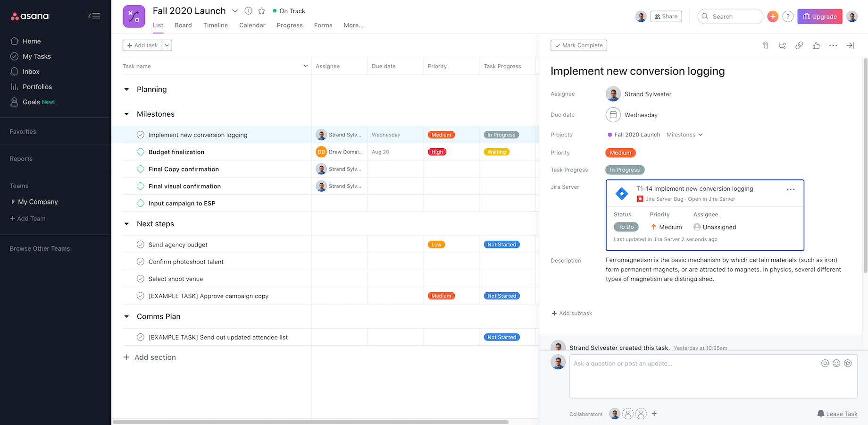Close the task details pane
Viewport: 868px width, 425px height.
pyautogui.click(x=850, y=45)
